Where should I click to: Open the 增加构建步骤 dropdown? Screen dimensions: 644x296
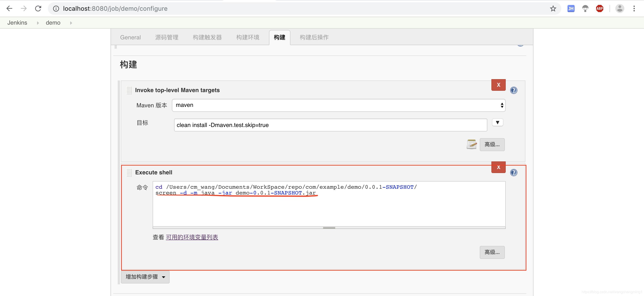point(145,277)
